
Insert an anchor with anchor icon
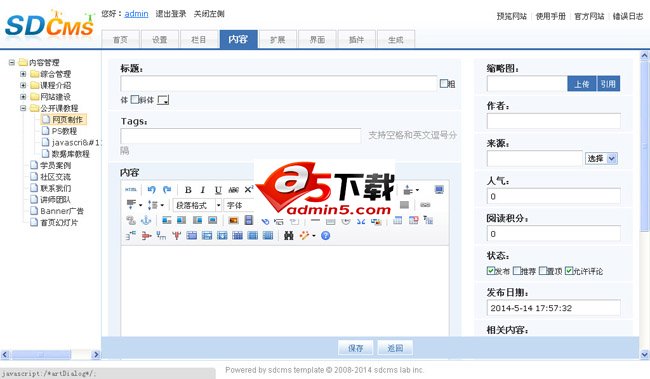146,220
